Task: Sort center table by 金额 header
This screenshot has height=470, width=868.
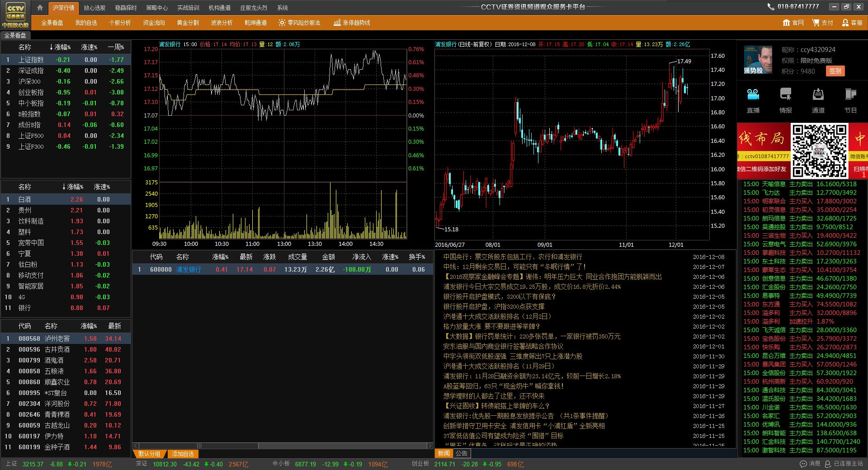Action: pos(328,257)
